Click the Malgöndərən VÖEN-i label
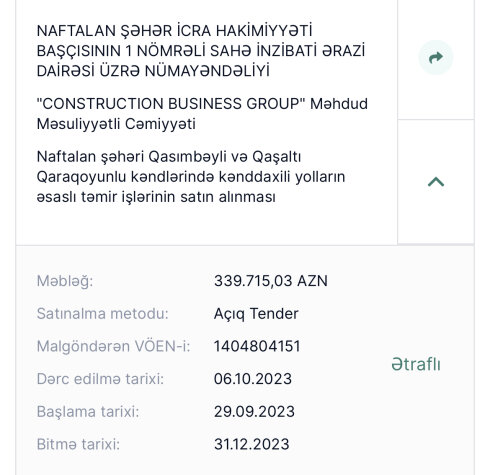Screen dimensions: 490x475 (113, 346)
